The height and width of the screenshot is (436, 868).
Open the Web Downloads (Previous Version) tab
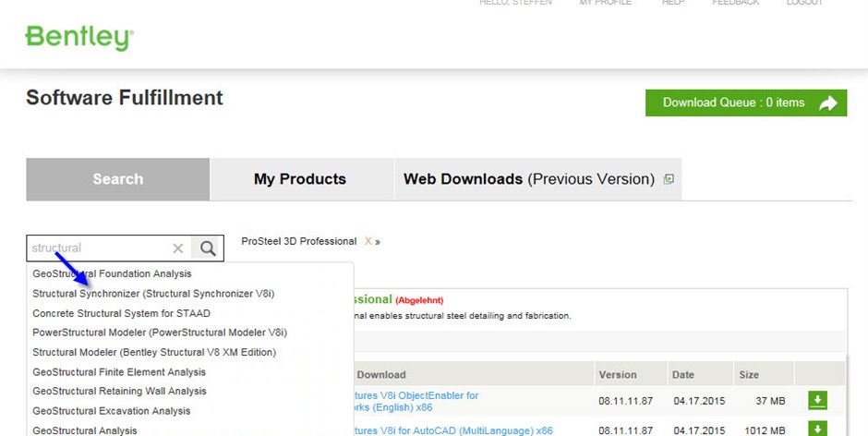click(x=529, y=179)
